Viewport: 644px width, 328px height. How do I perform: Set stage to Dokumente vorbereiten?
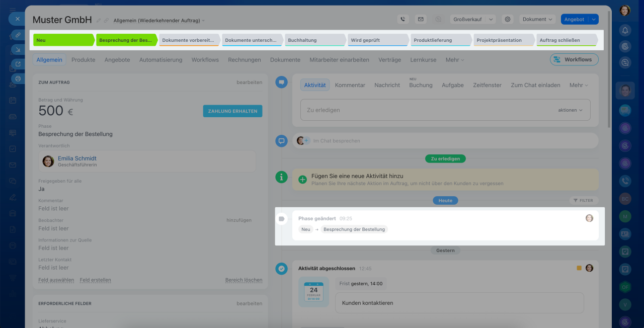tap(190, 40)
